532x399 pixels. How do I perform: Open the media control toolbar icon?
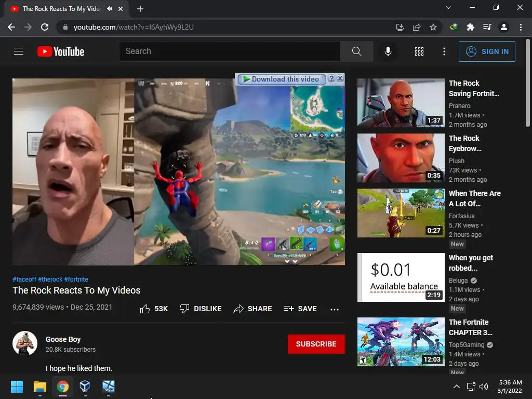(x=487, y=27)
